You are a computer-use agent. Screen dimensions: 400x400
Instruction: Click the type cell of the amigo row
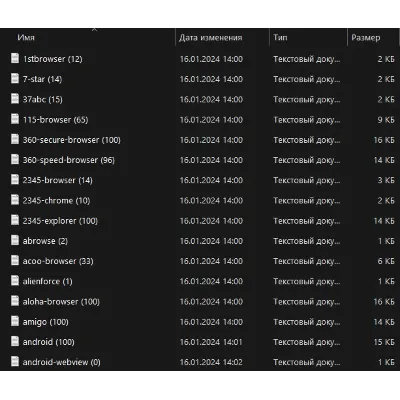[307, 322]
